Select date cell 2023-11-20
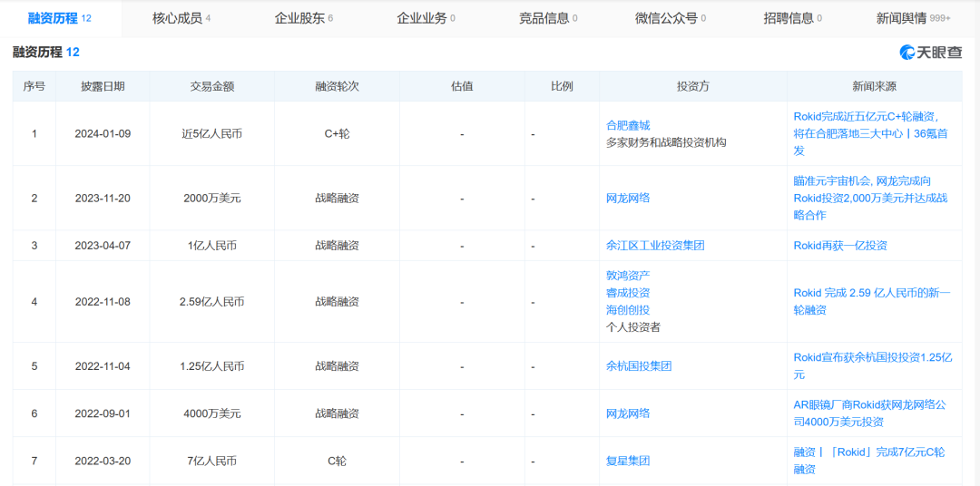 103,198
